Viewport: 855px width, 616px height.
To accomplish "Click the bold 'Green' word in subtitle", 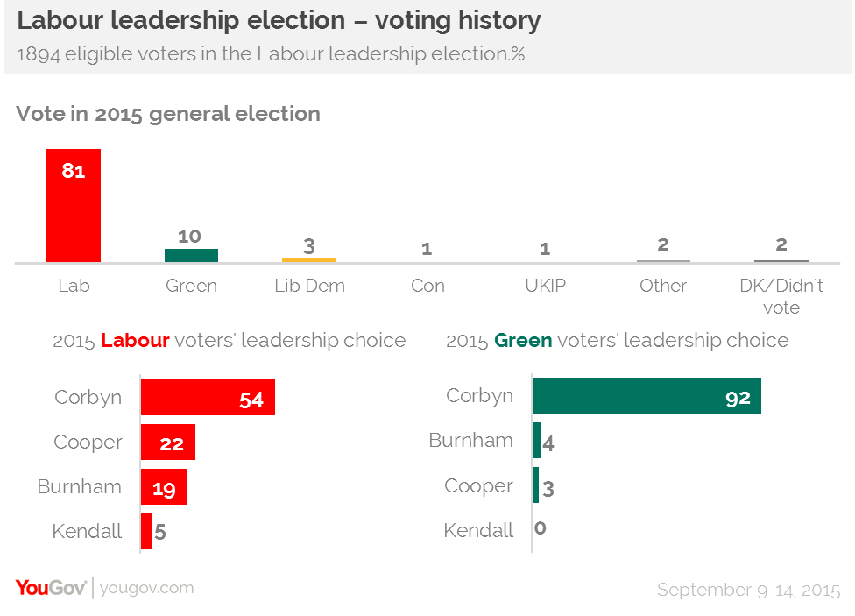I will click(524, 341).
